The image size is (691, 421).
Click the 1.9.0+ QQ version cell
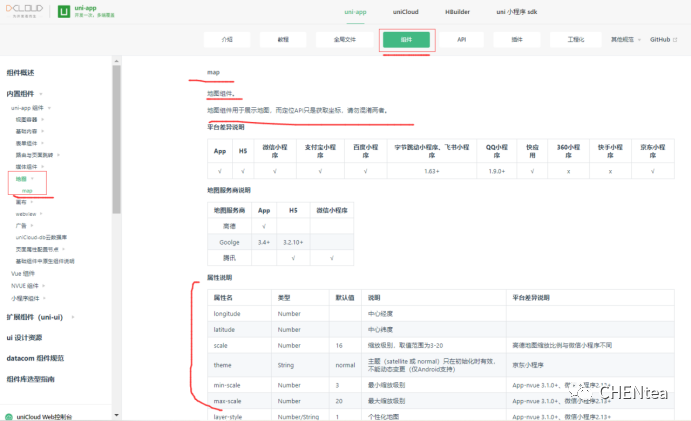[x=497, y=171]
